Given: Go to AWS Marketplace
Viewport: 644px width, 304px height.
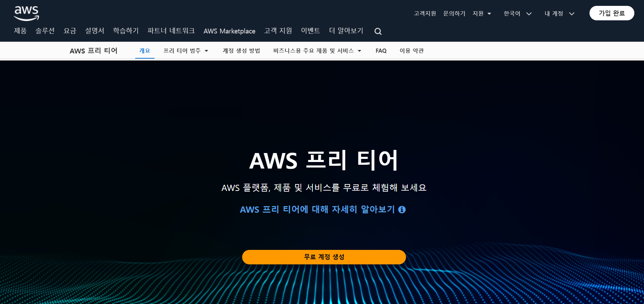Looking at the screenshot, I should point(229,31).
